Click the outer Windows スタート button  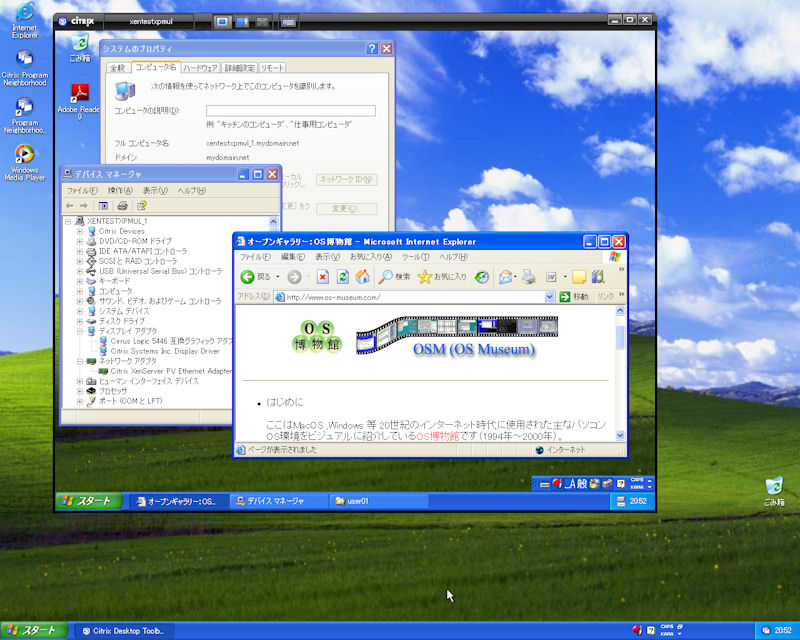[34, 631]
